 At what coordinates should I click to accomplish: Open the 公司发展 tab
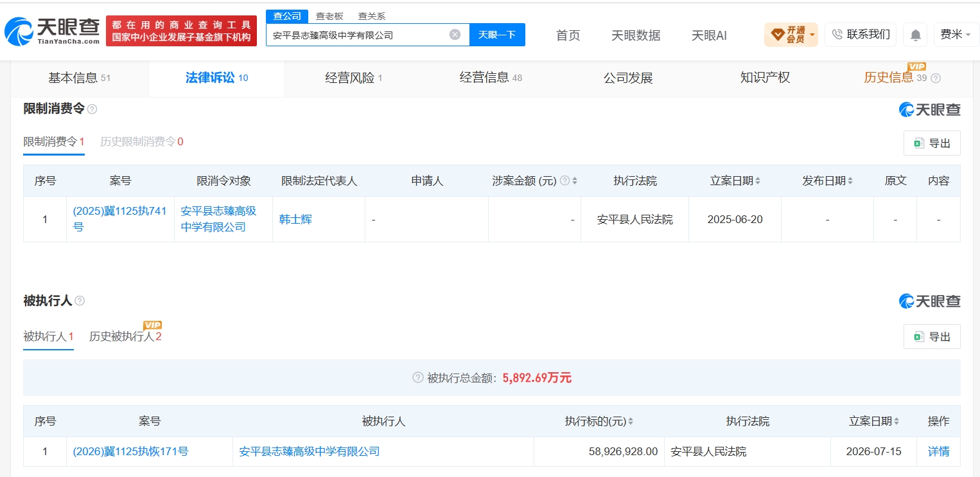click(x=628, y=78)
